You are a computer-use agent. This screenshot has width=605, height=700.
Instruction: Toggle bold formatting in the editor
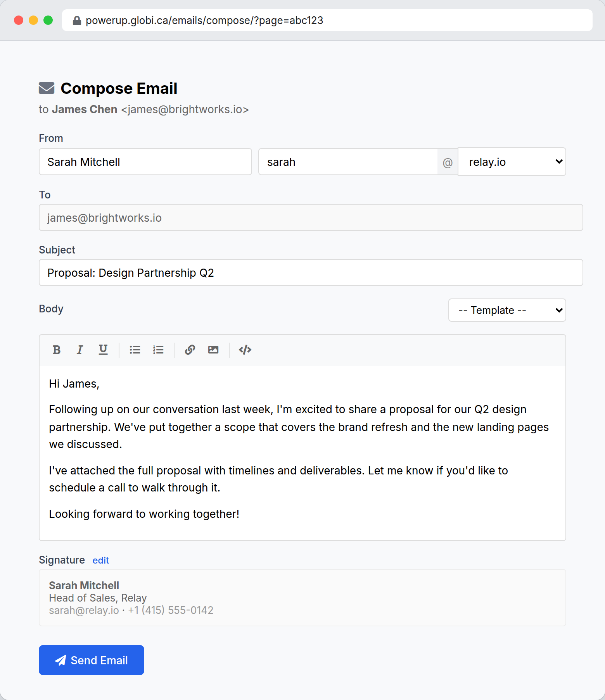[56, 350]
